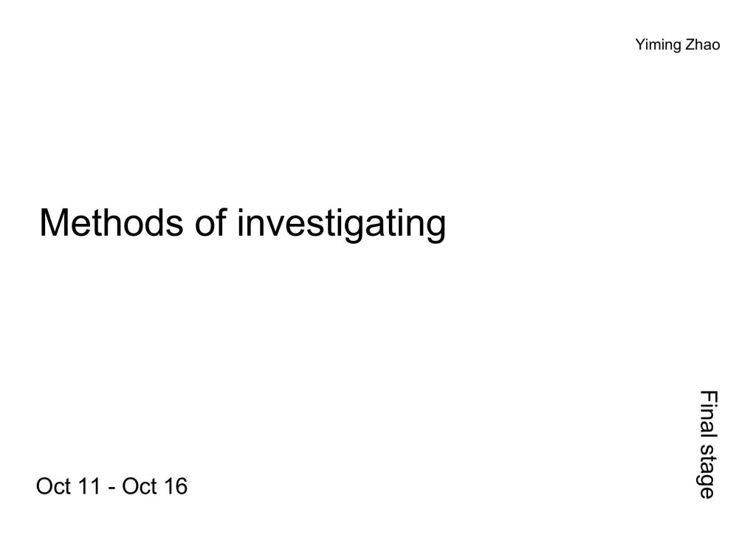Click the surname "Zhao"
This screenshot has height=535, width=756.
point(703,44)
